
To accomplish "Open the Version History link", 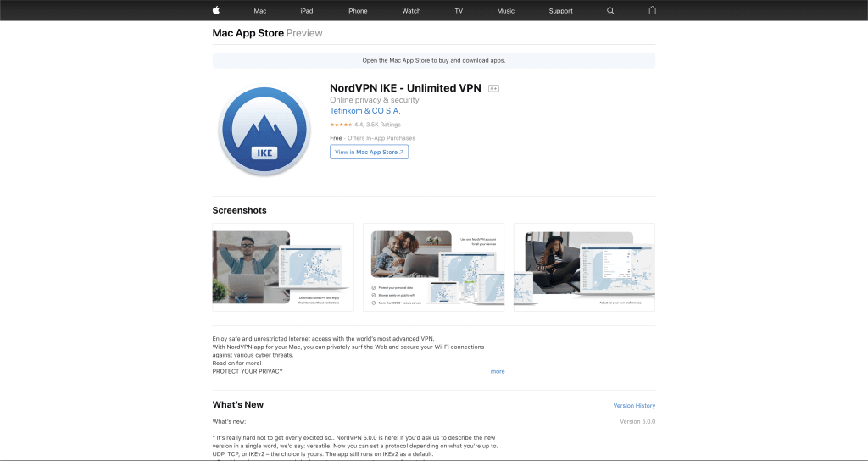I will [x=634, y=406].
